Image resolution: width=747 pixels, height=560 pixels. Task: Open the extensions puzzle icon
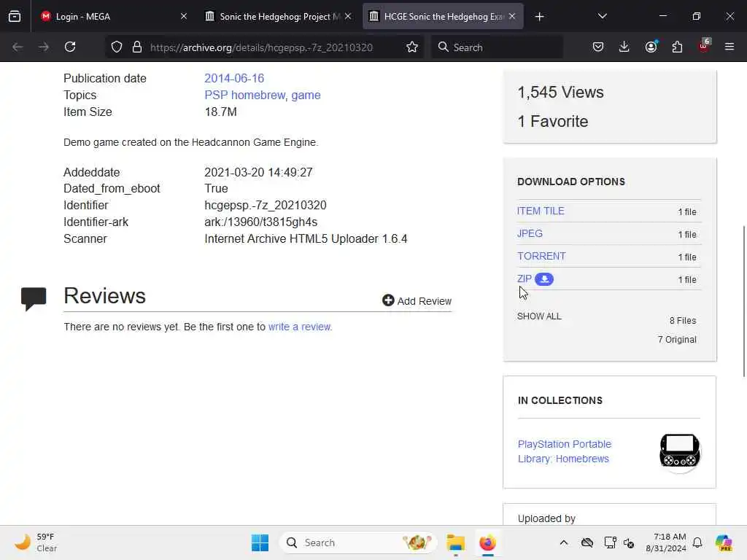677,47
